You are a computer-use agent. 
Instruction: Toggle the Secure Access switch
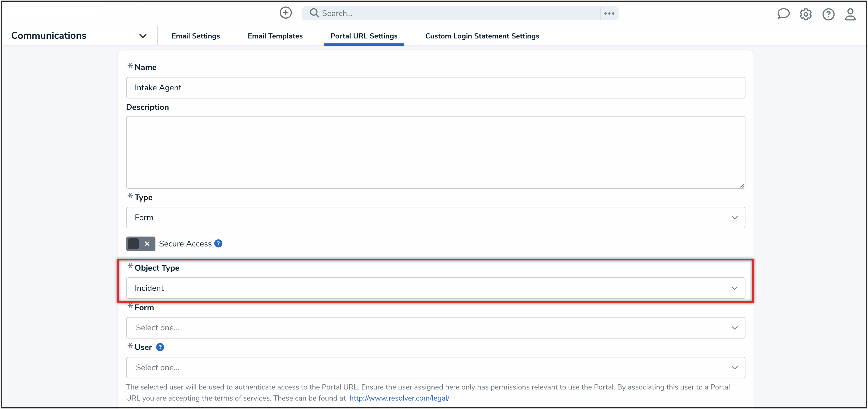(141, 244)
